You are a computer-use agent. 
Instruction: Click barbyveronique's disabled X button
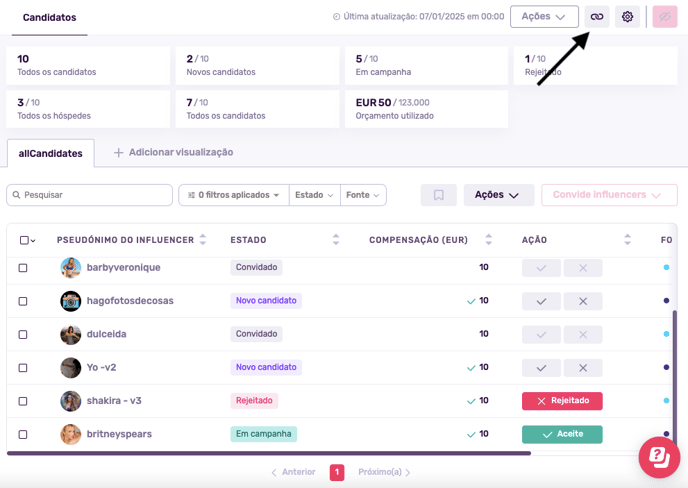pyautogui.click(x=583, y=268)
